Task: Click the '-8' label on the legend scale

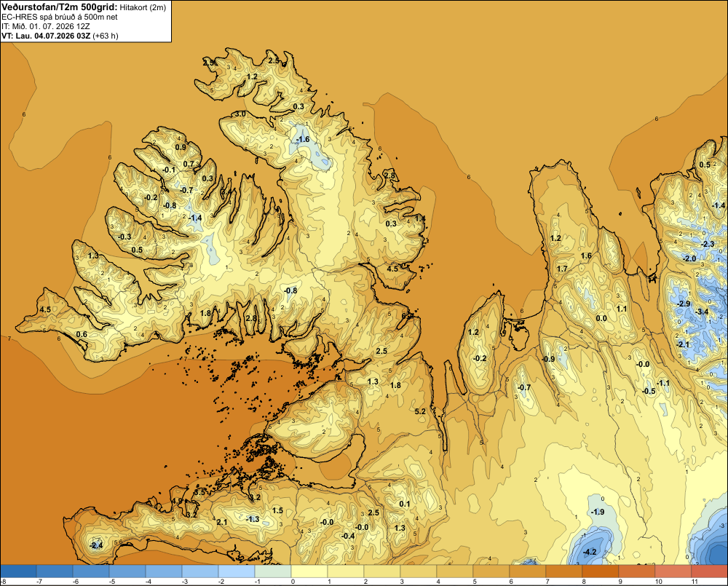Action: (x=3, y=582)
